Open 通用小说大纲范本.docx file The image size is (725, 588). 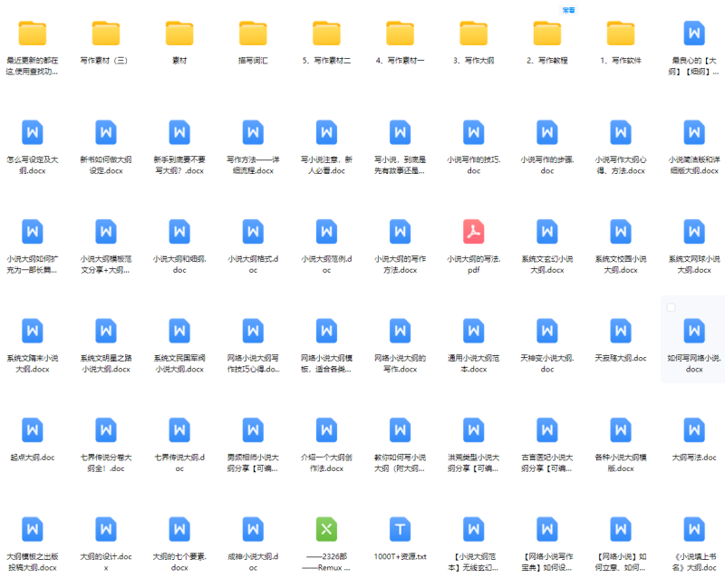click(473, 331)
